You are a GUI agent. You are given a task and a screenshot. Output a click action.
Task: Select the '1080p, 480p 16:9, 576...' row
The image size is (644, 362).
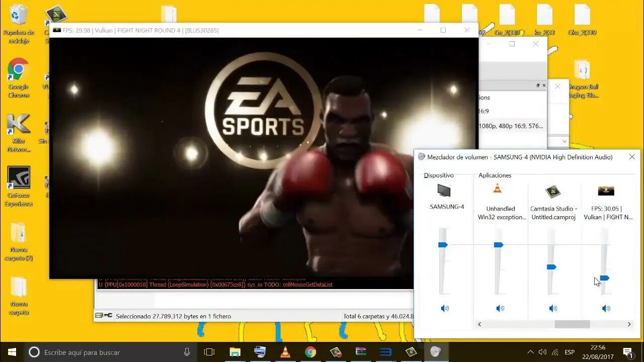pos(512,126)
